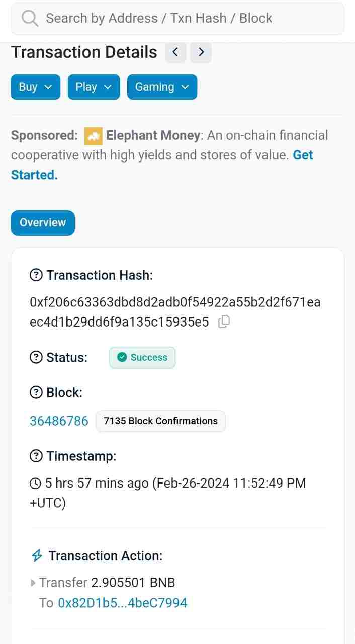The image size is (355, 644).
Task: Go to next transaction arrow
Action: click(x=201, y=52)
